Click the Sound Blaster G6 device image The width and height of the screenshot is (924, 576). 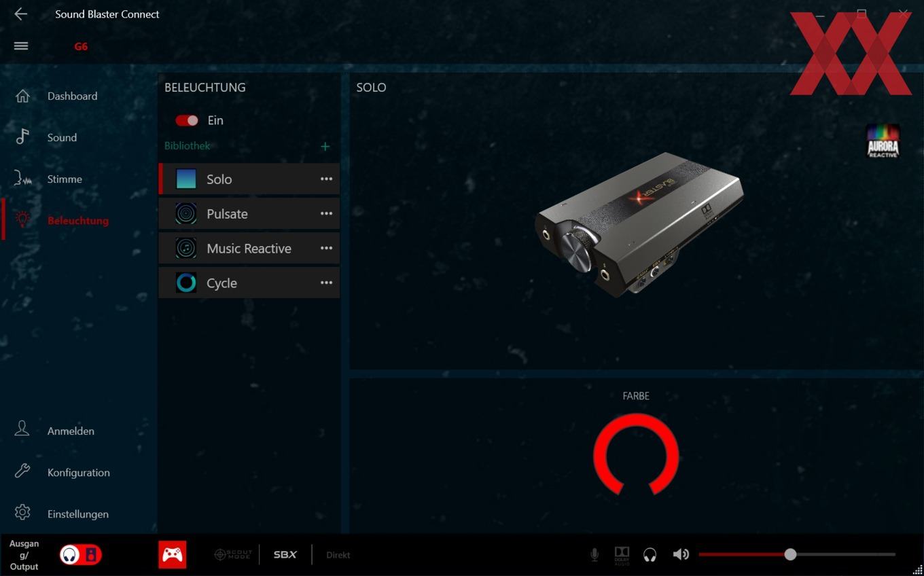pos(639,223)
